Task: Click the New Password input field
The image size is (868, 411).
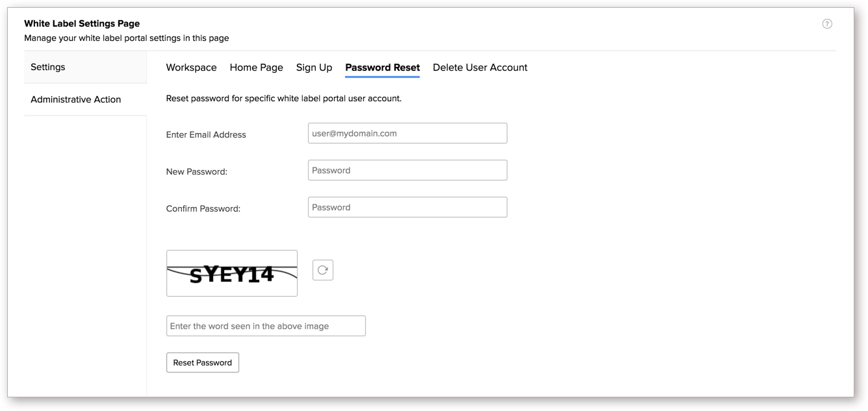Action: pyautogui.click(x=407, y=169)
